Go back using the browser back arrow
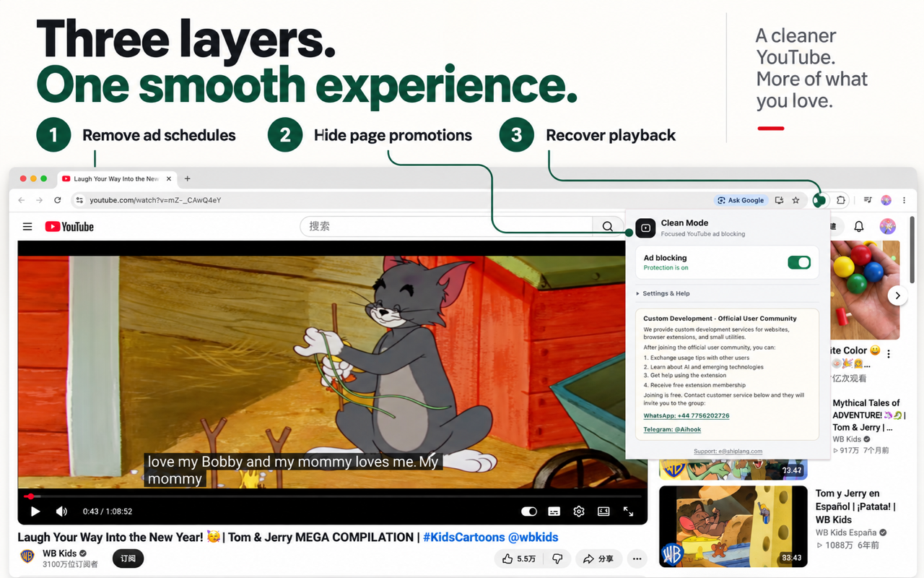The height and width of the screenshot is (578, 924). [x=22, y=200]
